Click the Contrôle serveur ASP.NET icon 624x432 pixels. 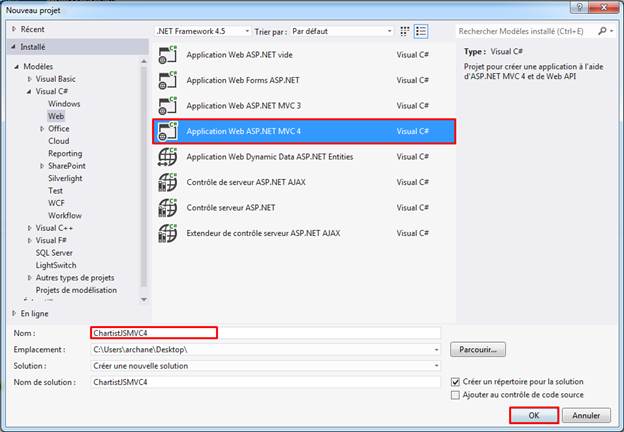tap(167, 208)
